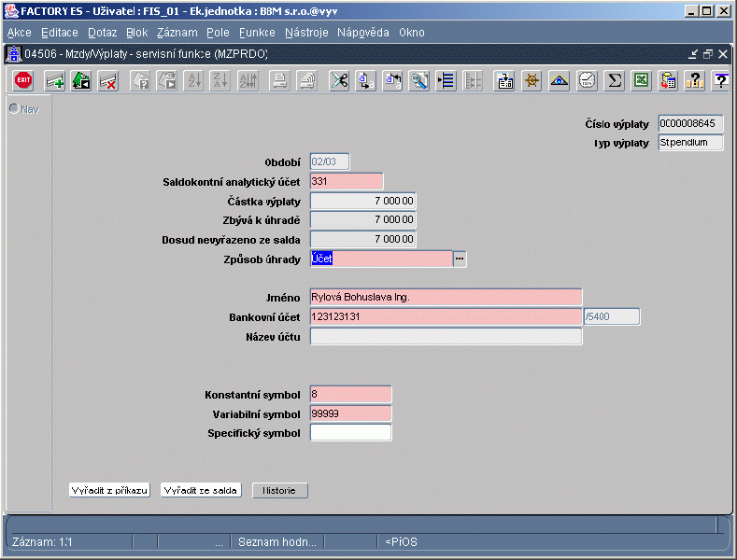Click the green Excel export icon
This screenshot has height=560, width=737.
tap(641, 80)
